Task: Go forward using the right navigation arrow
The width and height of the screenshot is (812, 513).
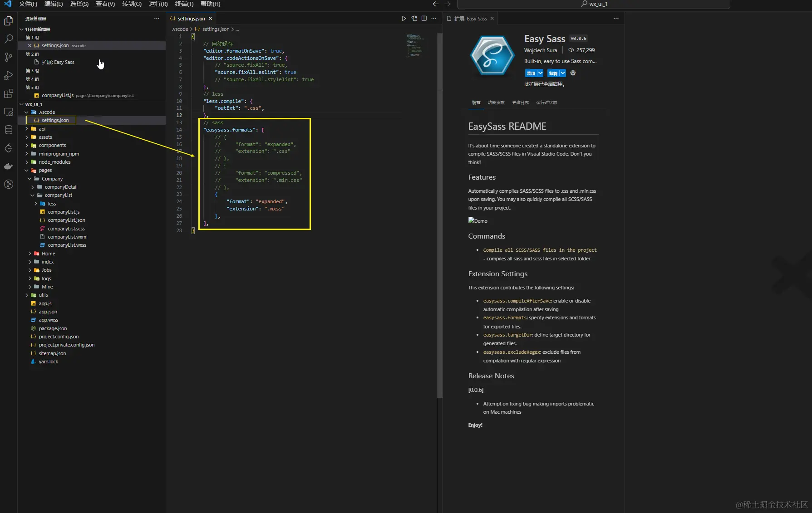Action: [448, 4]
